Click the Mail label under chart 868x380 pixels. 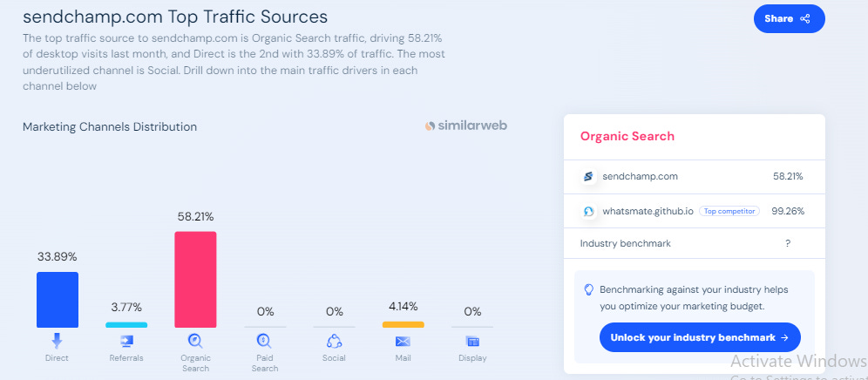[x=403, y=358]
